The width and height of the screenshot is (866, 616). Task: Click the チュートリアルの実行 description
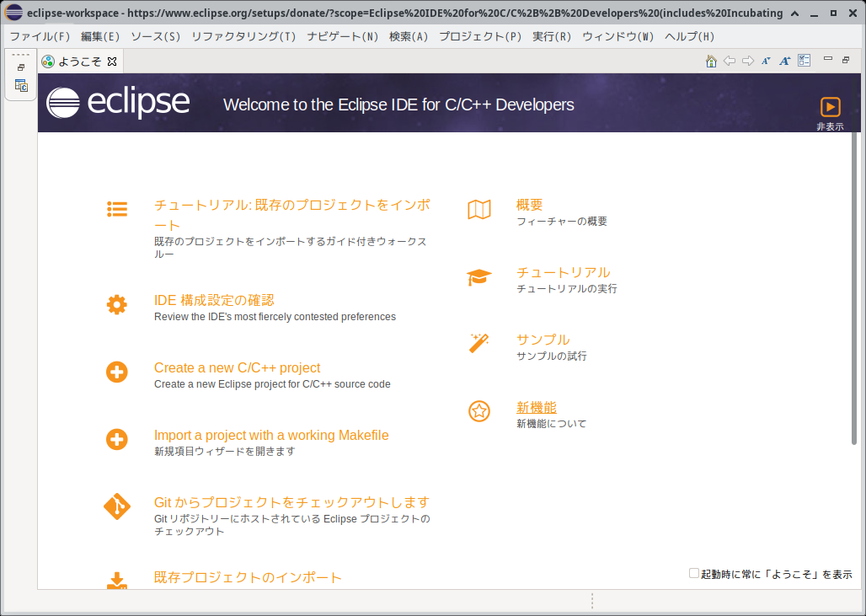[567, 289]
